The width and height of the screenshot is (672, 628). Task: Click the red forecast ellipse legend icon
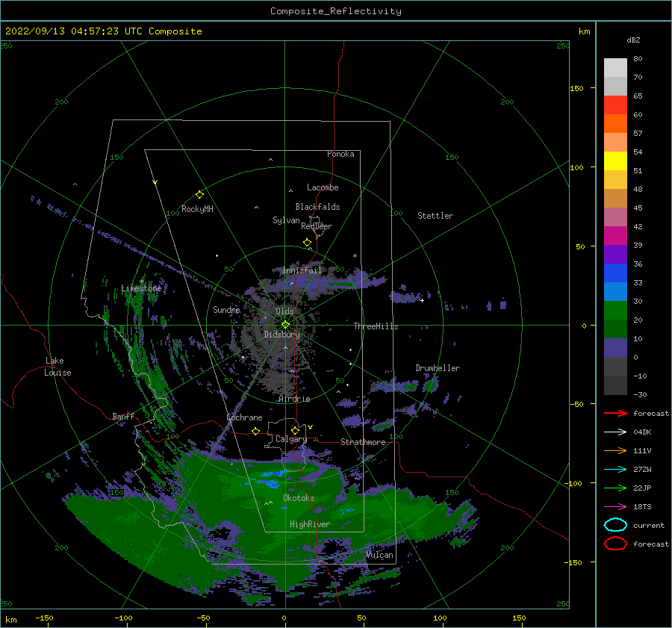615,544
